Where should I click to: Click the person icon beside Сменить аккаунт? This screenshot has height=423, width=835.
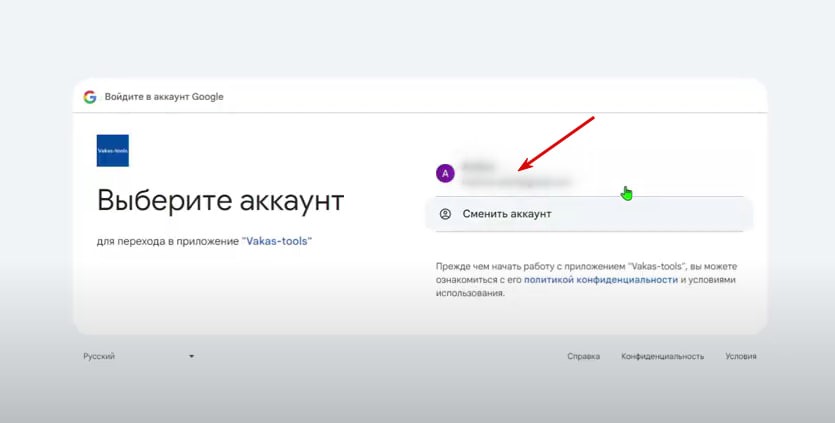pos(445,214)
